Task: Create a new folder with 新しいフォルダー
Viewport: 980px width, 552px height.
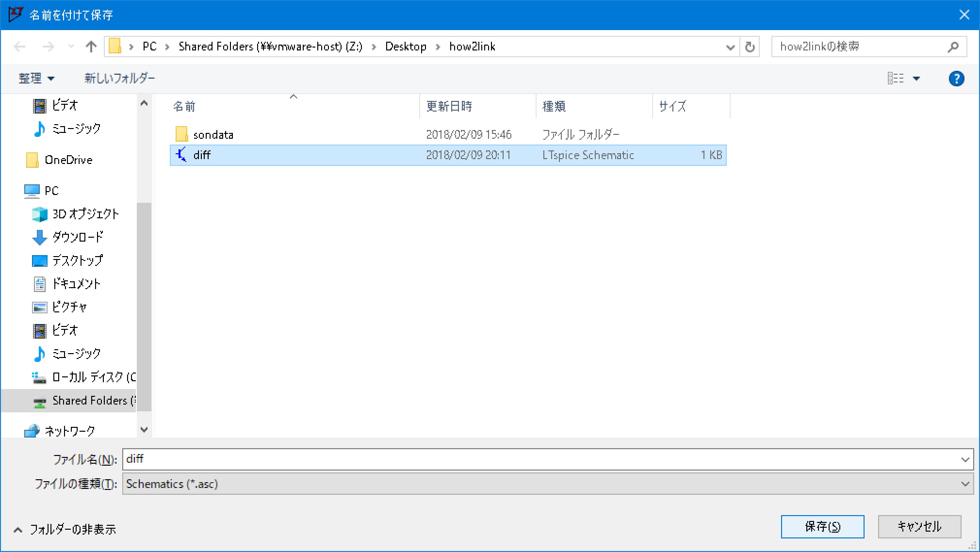Action: [x=120, y=78]
